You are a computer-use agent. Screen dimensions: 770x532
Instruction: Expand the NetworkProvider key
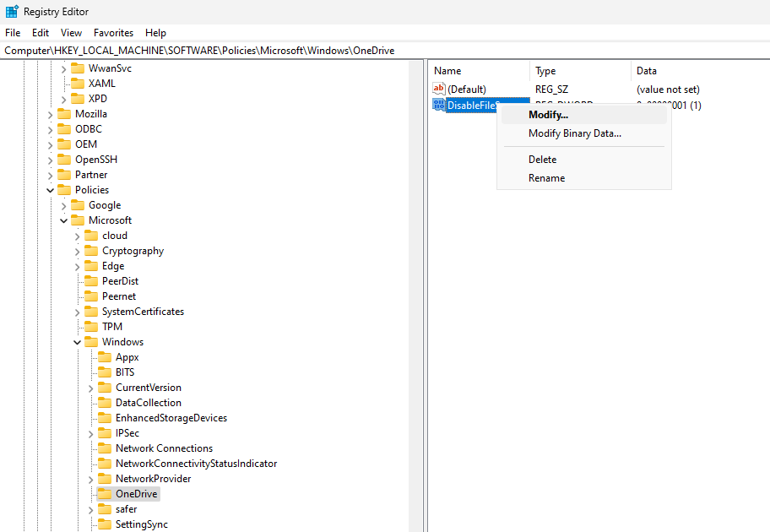tap(91, 480)
